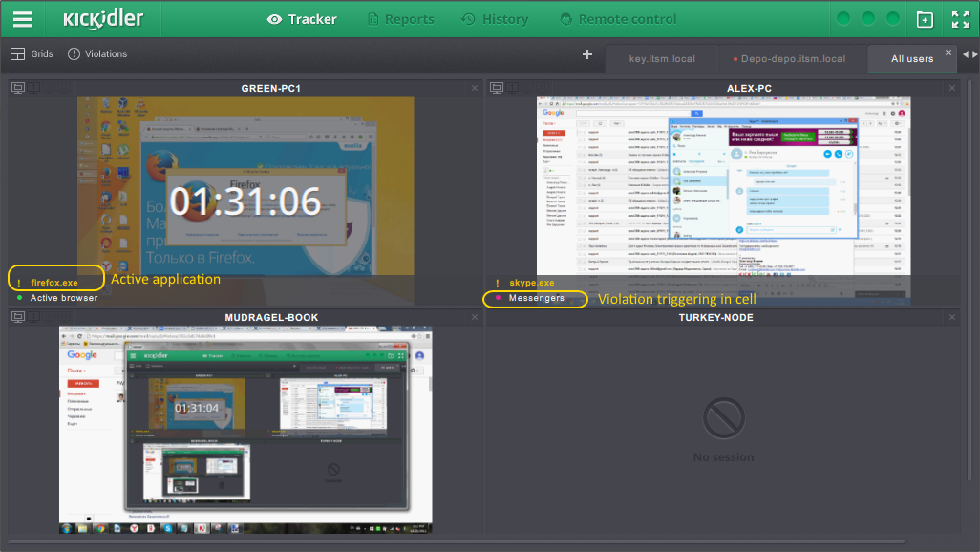Close the GREEN-PC1 cell
The width and height of the screenshot is (980, 552).
pos(475,88)
